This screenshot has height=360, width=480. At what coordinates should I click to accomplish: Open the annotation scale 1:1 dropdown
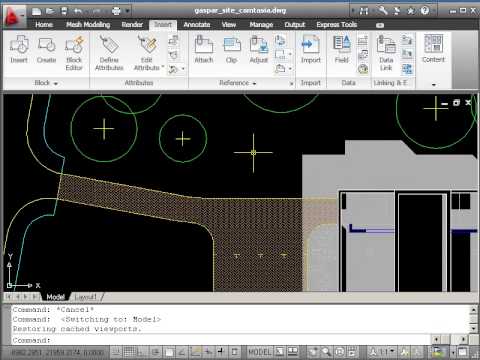coord(387,351)
